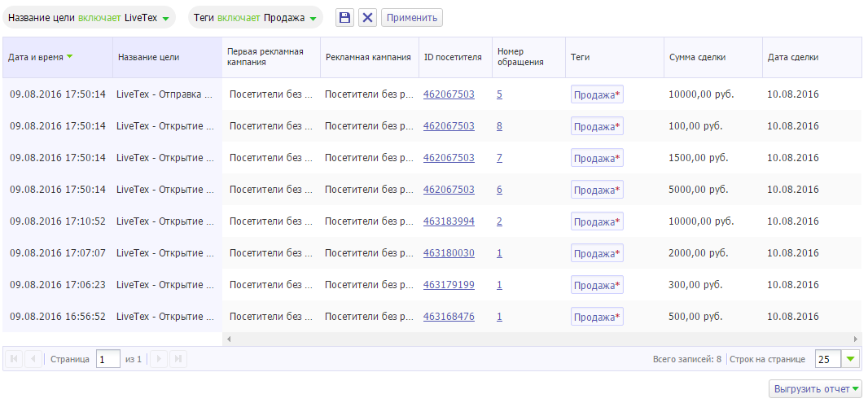Open the Выгрузить отчет dropdown button
The height and width of the screenshot is (403, 868).
point(816,388)
